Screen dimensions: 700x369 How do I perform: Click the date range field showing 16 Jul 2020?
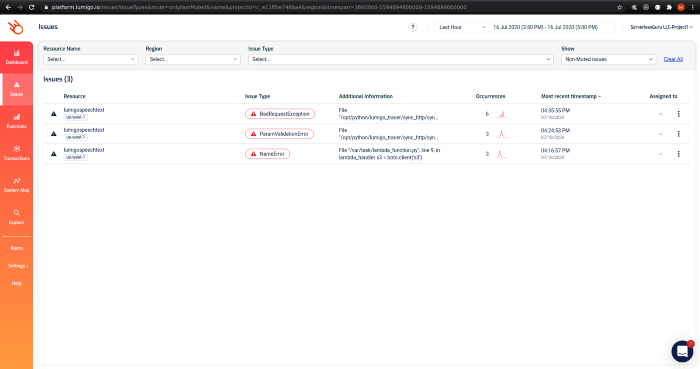(x=552, y=27)
